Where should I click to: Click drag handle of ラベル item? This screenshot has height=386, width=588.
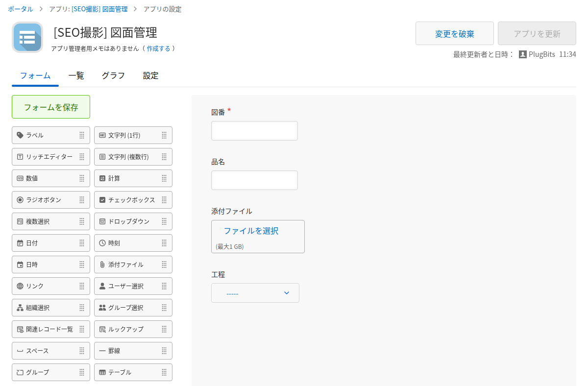[x=82, y=135]
